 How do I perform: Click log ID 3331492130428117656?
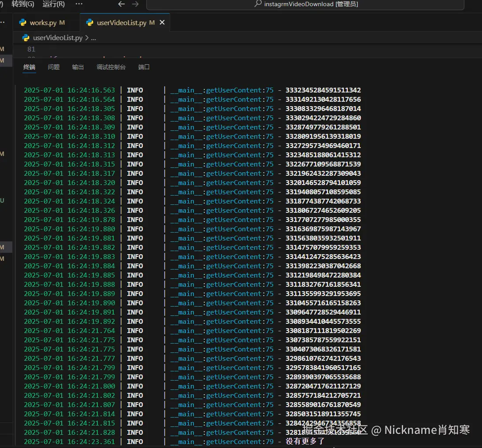click(323, 99)
